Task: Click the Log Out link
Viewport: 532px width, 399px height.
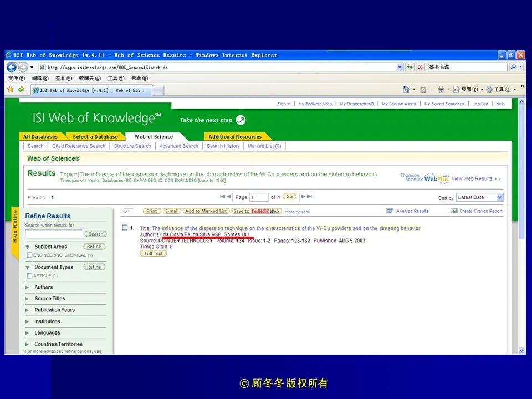Action: click(x=480, y=104)
